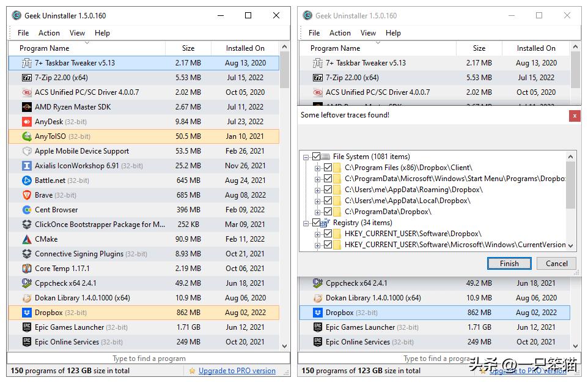Uncheck AppData\Roaming\Dropbox\ checkbox
The image size is (588, 383).
[x=328, y=190]
